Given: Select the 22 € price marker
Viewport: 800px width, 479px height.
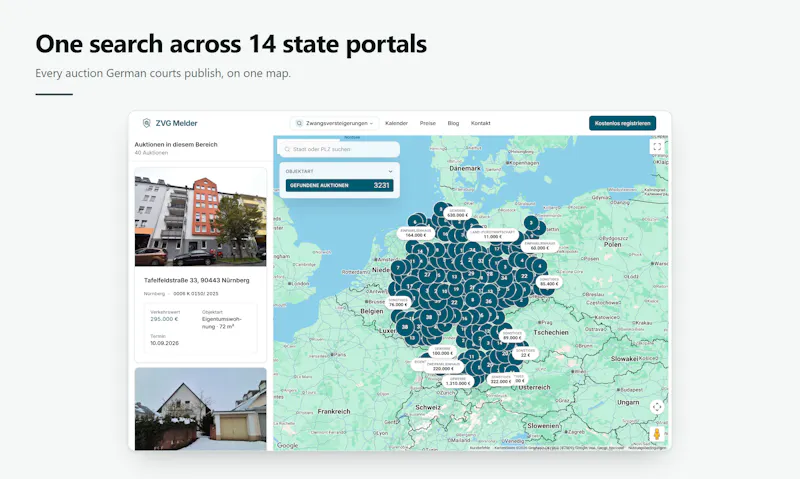Looking at the screenshot, I should tap(526, 353).
